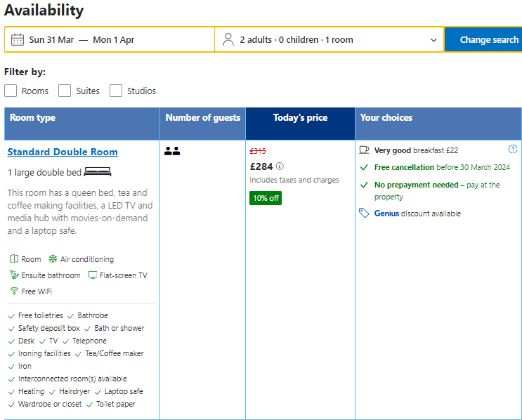Click the Tea/Coffee maker amenity

pos(115,353)
